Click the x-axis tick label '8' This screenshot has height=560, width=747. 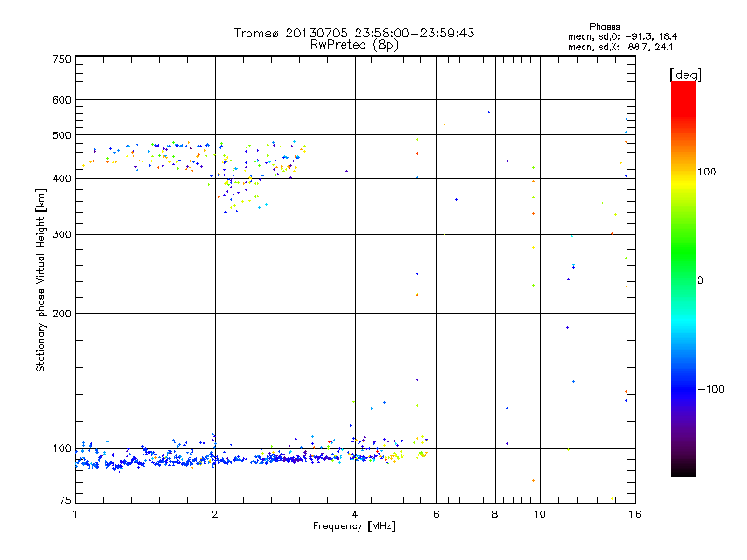[x=495, y=514]
